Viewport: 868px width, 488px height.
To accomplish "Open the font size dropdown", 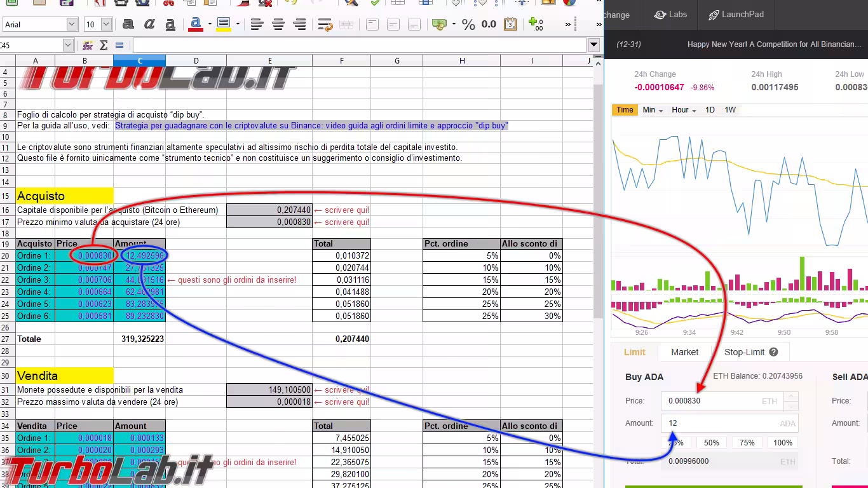I will pyautogui.click(x=106, y=25).
